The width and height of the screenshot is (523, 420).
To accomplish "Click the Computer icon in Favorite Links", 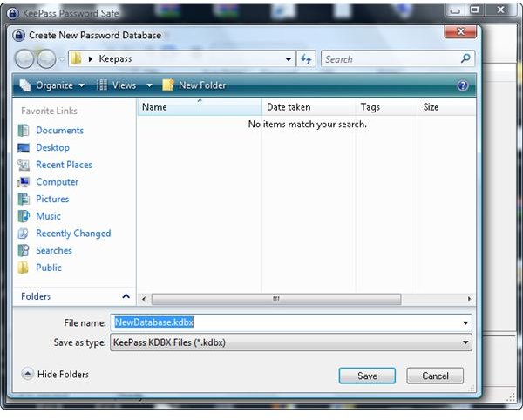I will click(x=24, y=182).
